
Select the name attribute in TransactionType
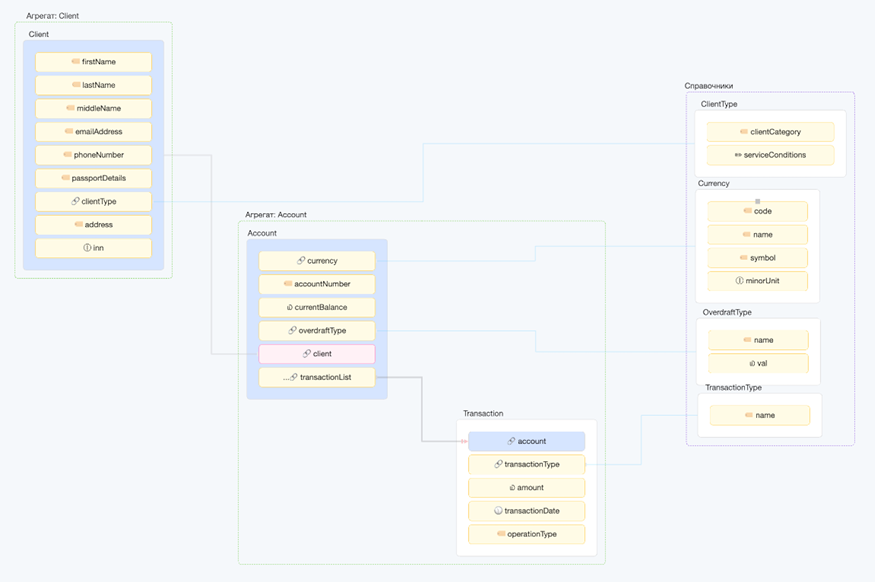tap(760, 415)
